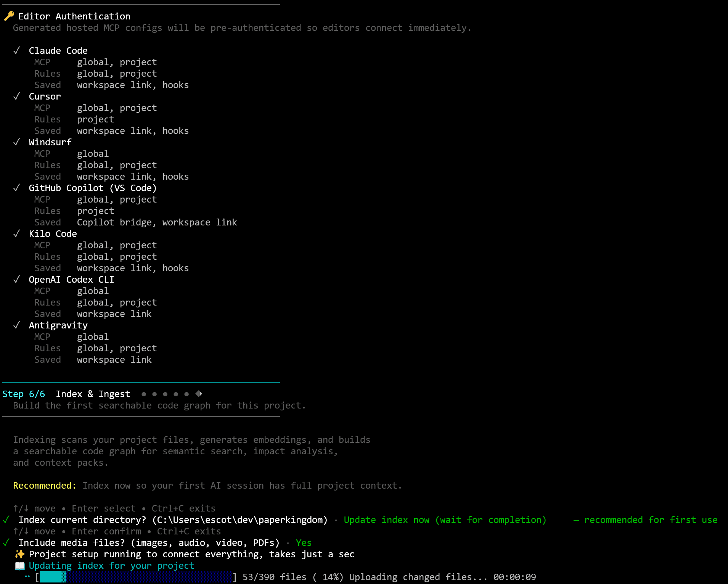Image resolution: width=728 pixels, height=584 pixels.
Task: Click 'Update index now (wait for completion)' option
Action: point(445,520)
